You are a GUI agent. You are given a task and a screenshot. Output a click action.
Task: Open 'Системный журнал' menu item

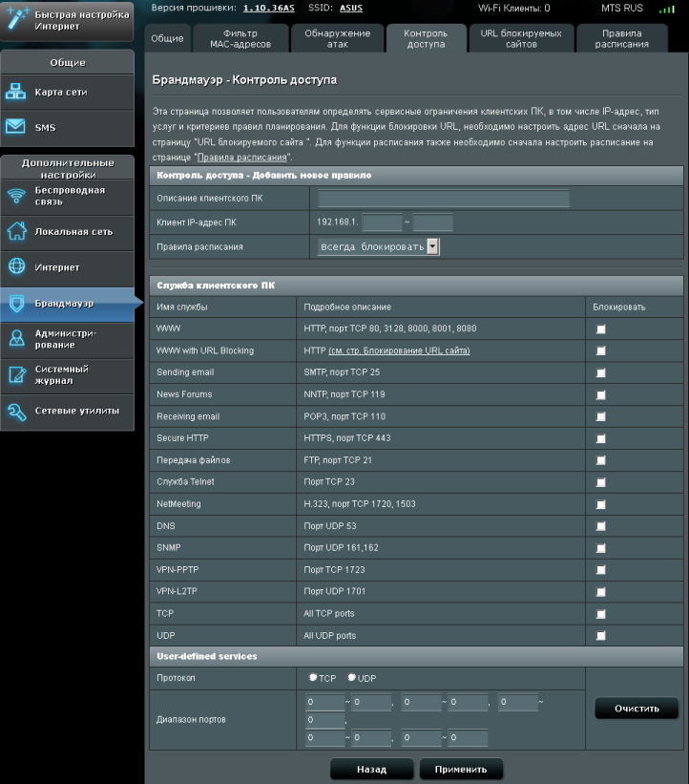pyautogui.click(x=68, y=375)
